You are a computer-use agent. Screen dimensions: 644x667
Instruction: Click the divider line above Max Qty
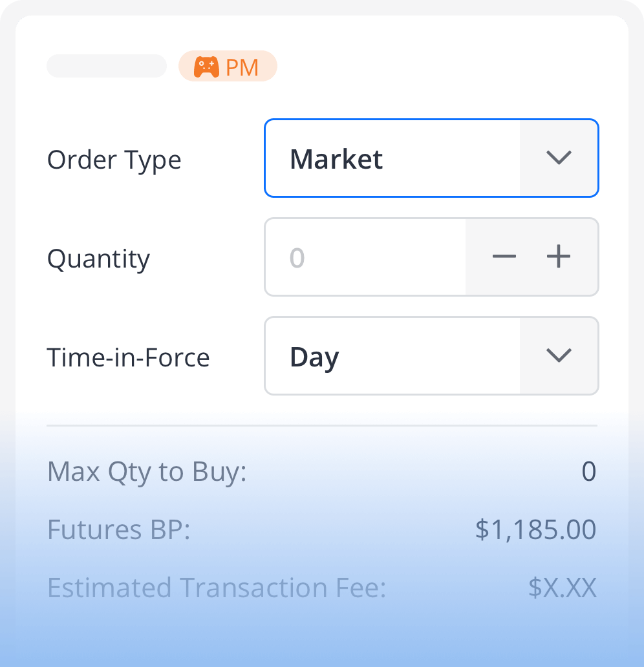[322, 426]
